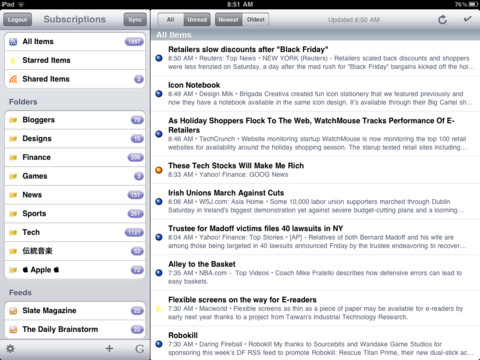Click the plus add subscription icon
Viewport: 480px width, 360px height.
[x=109, y=349]
